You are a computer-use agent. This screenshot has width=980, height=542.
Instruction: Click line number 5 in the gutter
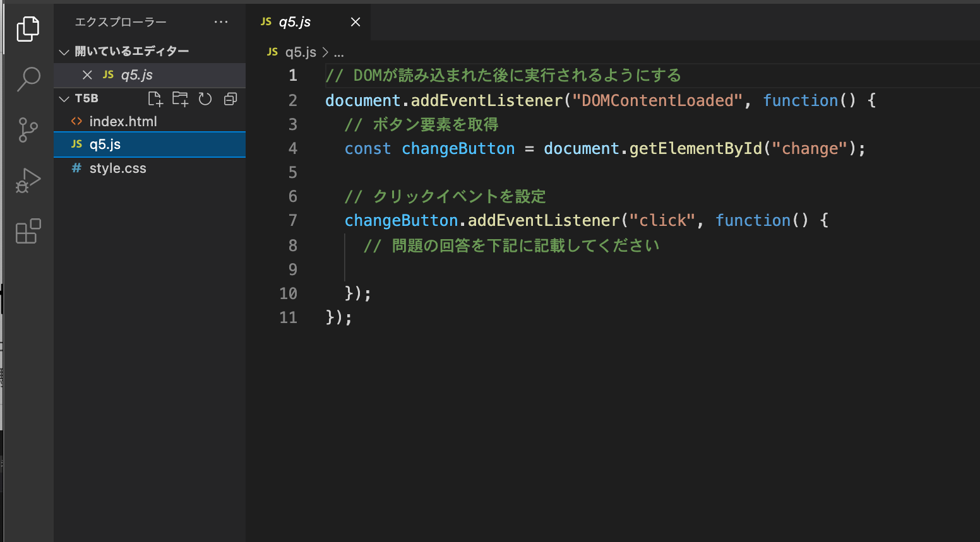pos(293,173)
